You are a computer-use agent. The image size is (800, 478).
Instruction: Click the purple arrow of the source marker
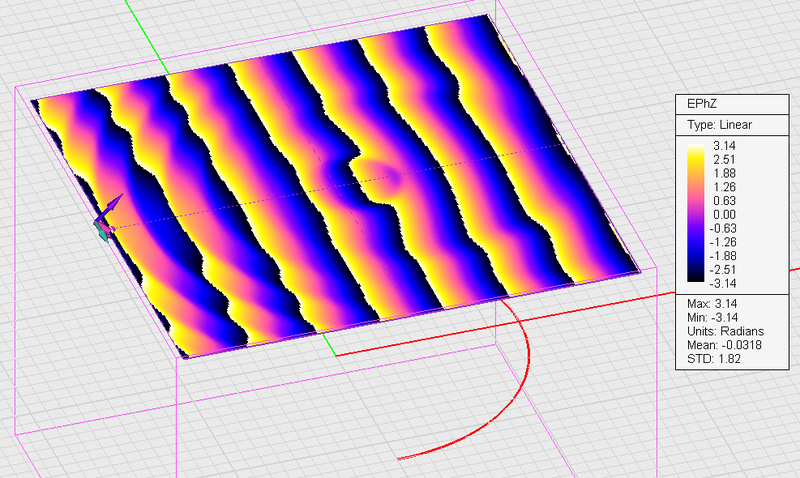pos(111,205)
